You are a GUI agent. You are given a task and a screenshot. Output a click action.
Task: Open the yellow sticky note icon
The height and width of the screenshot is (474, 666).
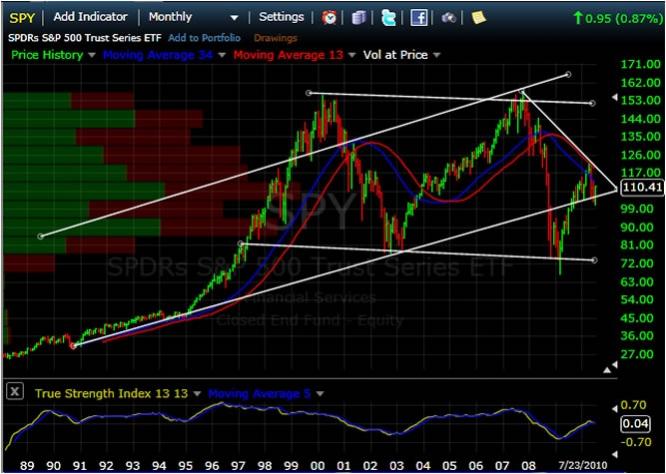click(478, 17)
